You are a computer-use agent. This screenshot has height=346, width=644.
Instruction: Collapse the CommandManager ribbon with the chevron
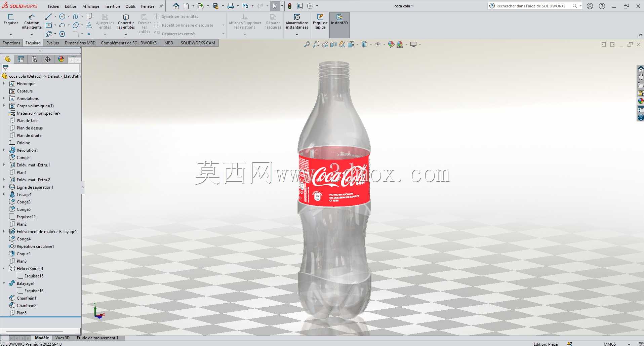click(640, 35)
